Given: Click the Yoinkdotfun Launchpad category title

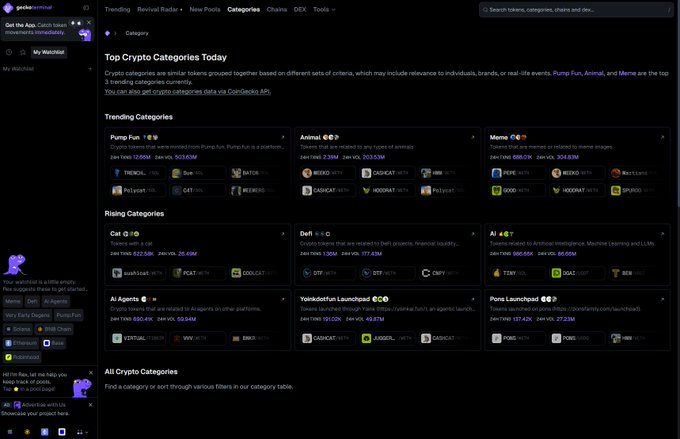Looking at the screenshot, I should pyautogui.click(x=335, y=299).
